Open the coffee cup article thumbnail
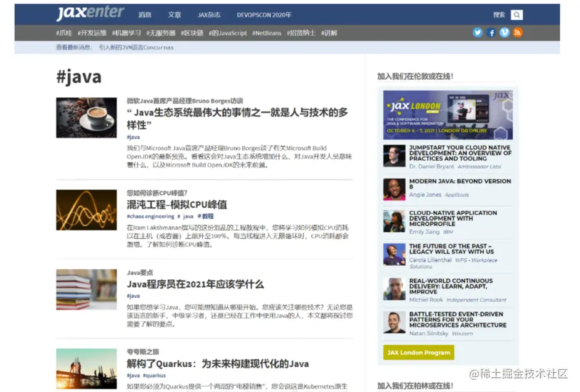580x392 pixels. point(86,118)
